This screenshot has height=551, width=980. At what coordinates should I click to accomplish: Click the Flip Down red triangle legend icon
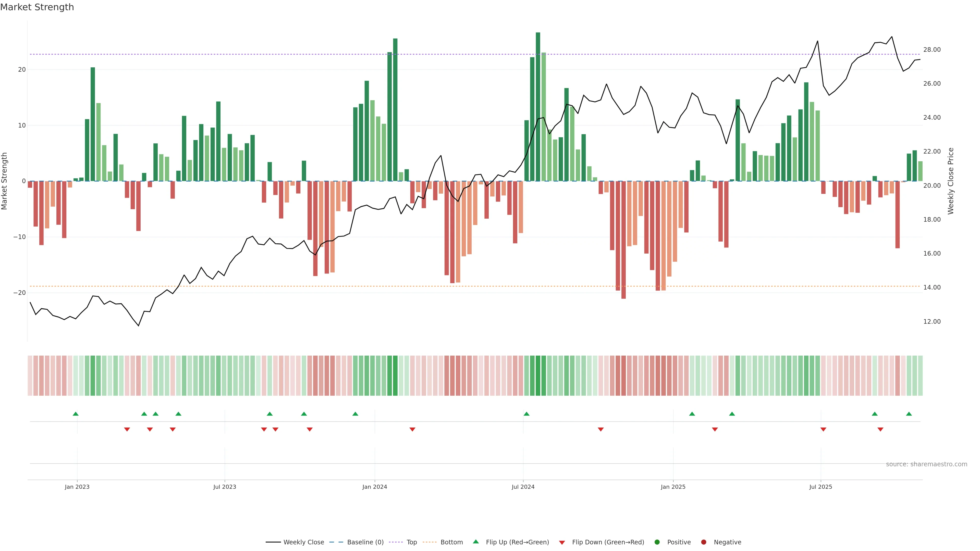[562, 543]
